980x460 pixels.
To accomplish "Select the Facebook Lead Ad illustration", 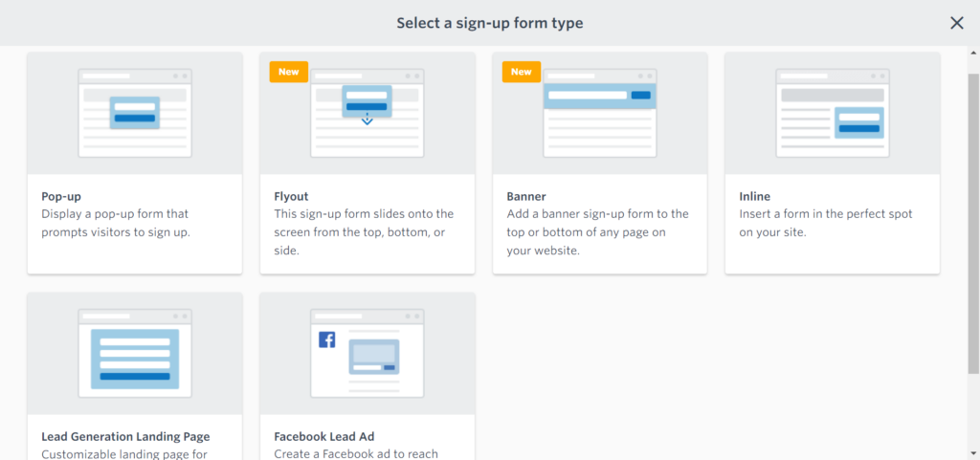I will 367,353.
